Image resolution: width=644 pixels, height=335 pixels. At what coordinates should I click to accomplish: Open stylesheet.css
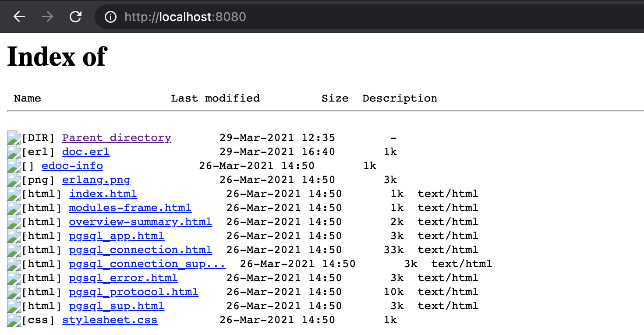pos(110,320)
